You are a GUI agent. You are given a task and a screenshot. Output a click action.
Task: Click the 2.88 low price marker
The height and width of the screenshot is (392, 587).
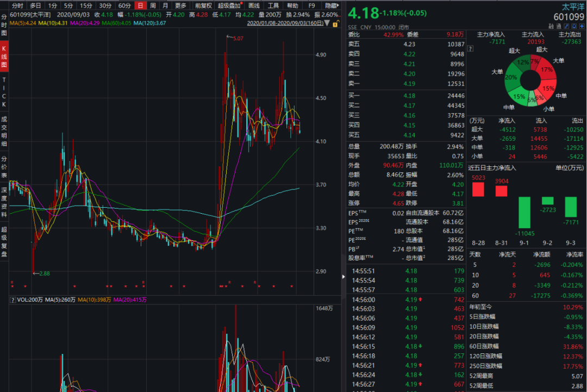(45, 273)
